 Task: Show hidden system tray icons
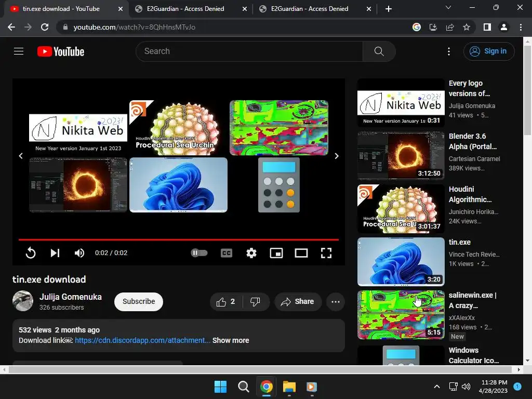click(x=437, y=387)
